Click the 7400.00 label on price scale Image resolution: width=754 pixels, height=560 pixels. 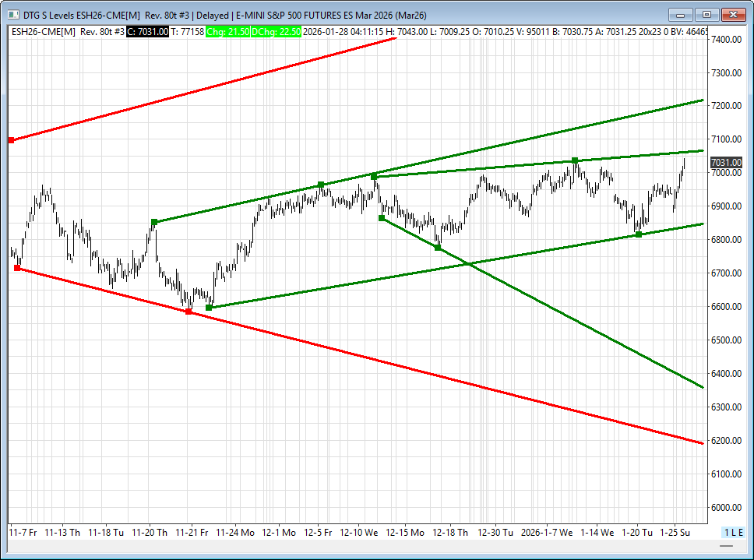coord(726,39)
